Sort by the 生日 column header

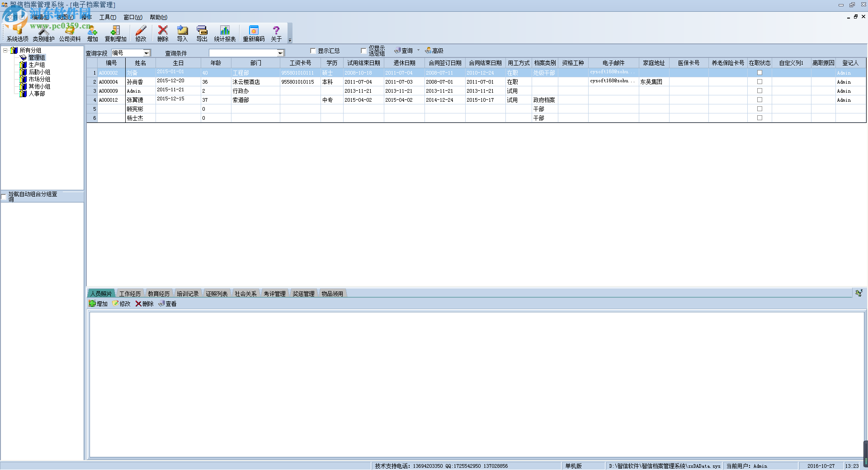click(x=178, y=63)
